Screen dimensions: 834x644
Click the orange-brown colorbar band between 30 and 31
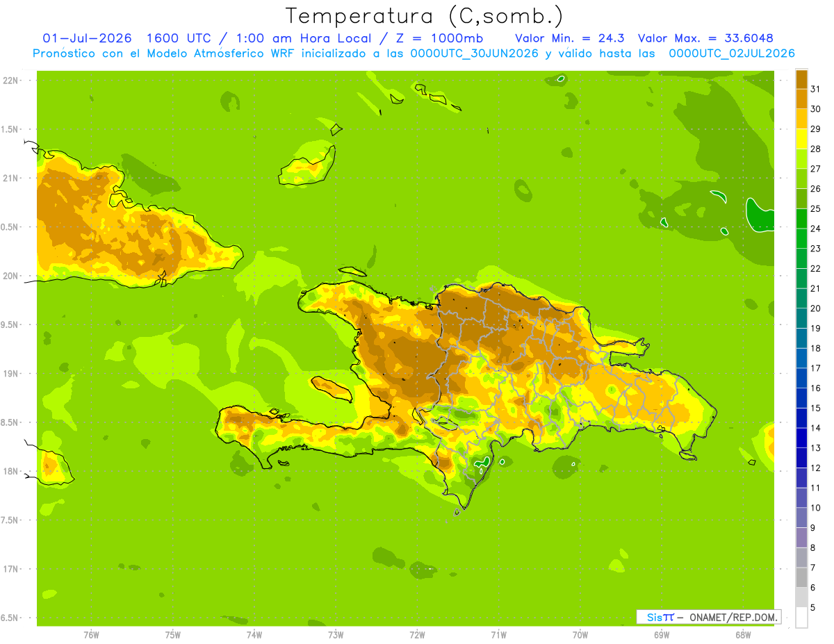click(801, 99)
